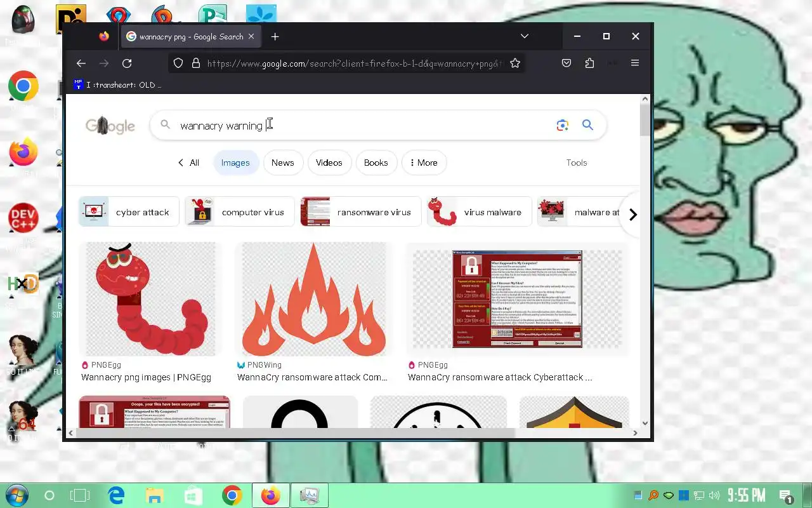Open 'WannaCry ransomware attack Com...' PNGWing link
This screenshot has height=508, width=812.
[x=312, y=377]
